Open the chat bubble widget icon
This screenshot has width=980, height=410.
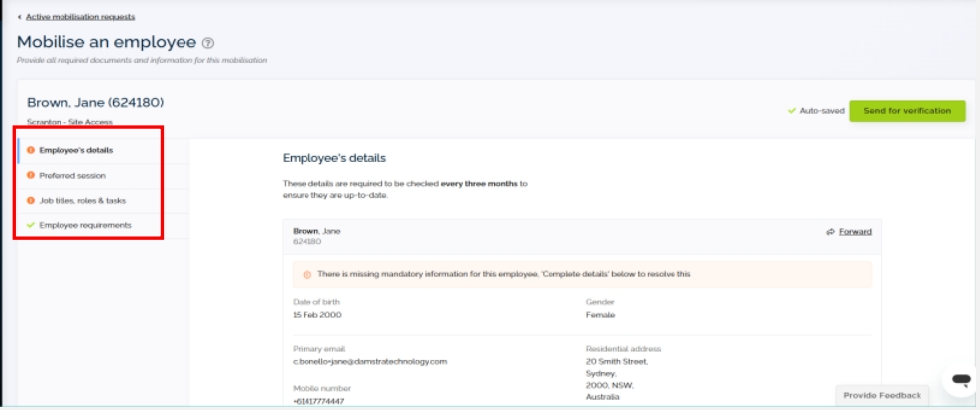tap(960, 379)
